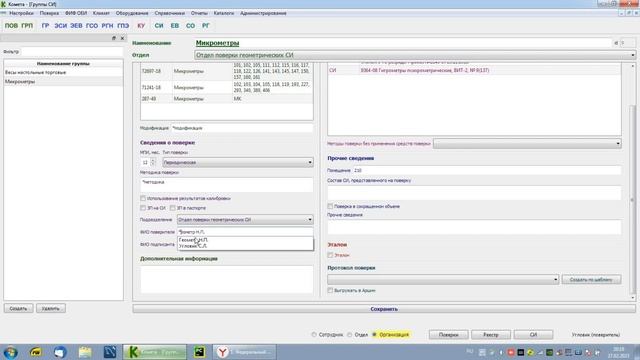Click the Создать по шаблону button

(591, 280)
